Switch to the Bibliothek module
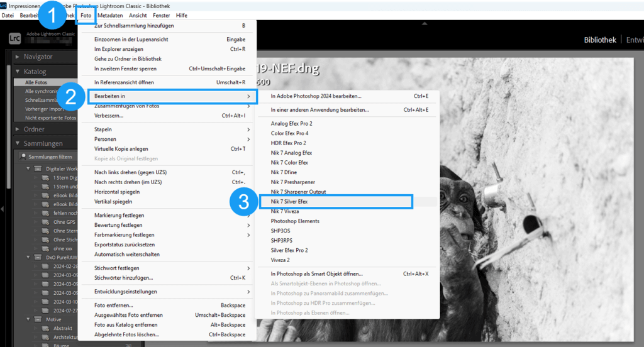The width and height of the screenshot is (644, 347). pos(600,40)
